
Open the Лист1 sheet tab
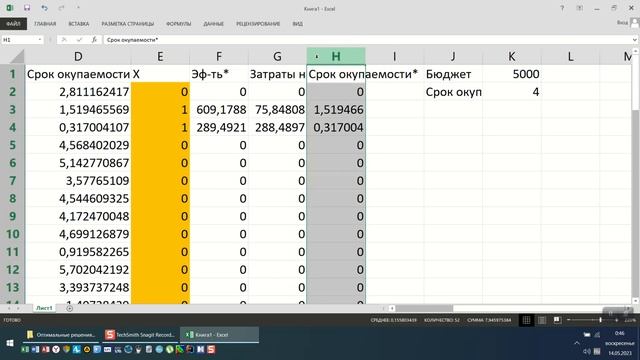[44, 308]
